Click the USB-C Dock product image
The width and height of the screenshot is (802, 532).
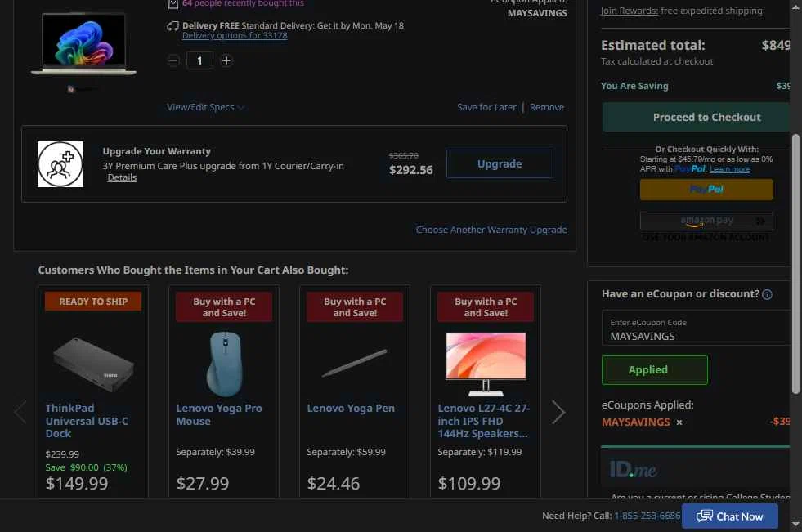click(93, 364)
